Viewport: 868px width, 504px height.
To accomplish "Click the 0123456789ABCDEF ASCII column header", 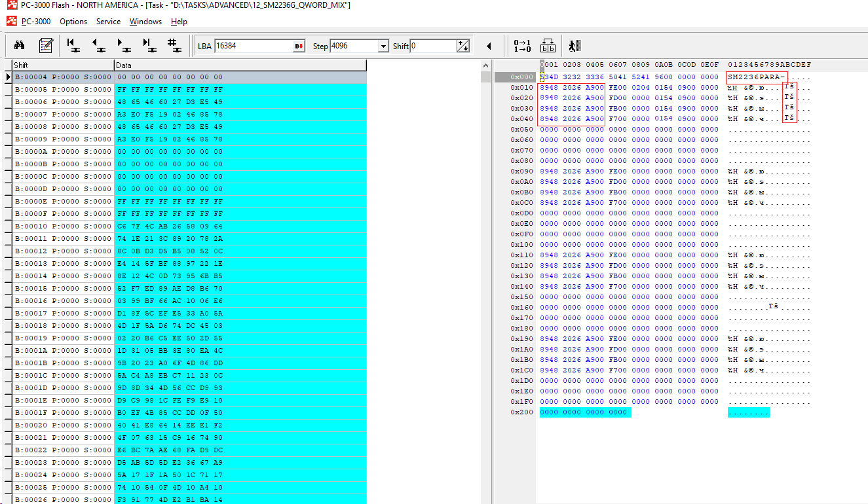I will (x=769, y=65).
